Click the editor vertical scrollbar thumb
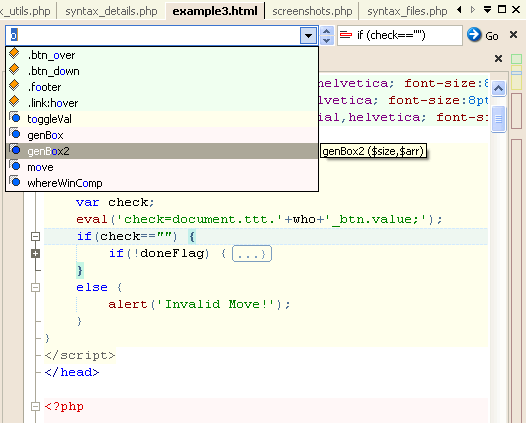 click(x=498, y=119)
